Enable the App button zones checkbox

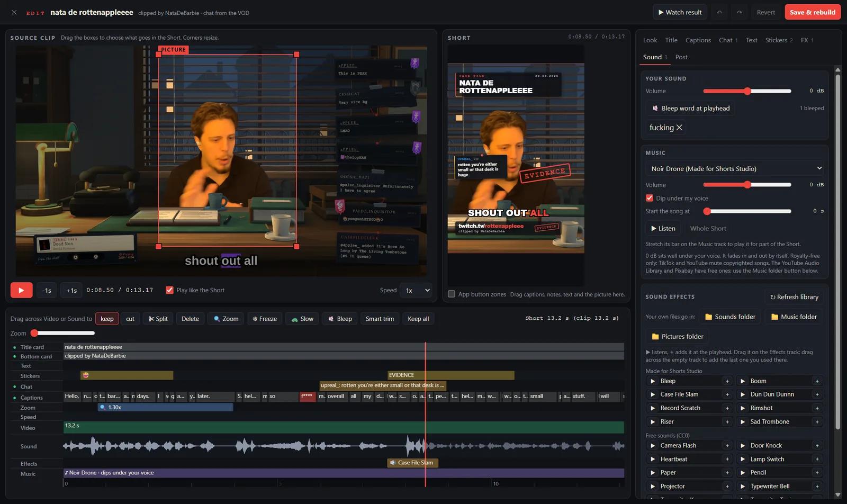pyautogui.click(x=452, y=294)
